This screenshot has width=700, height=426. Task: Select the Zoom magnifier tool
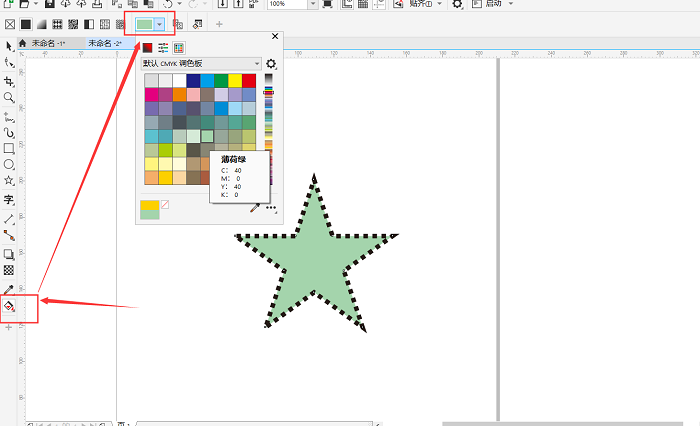[9, 97]
